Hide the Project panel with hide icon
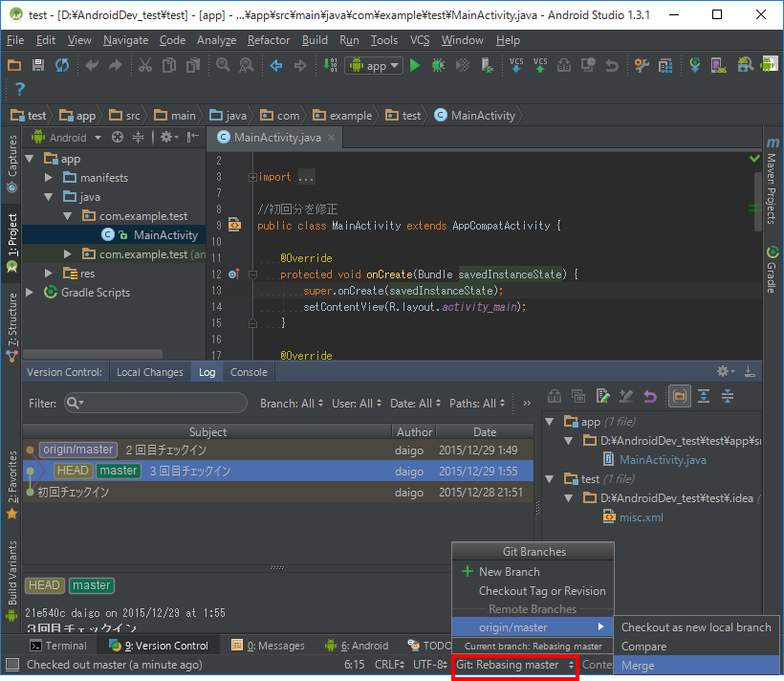The width and height of the screenshot is (784, 681). click(x=193, y=137)
